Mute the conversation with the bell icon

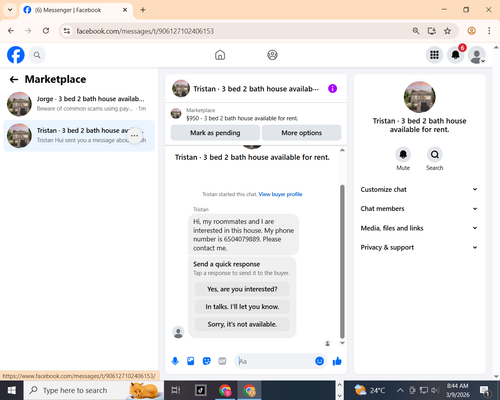(403, 155)
